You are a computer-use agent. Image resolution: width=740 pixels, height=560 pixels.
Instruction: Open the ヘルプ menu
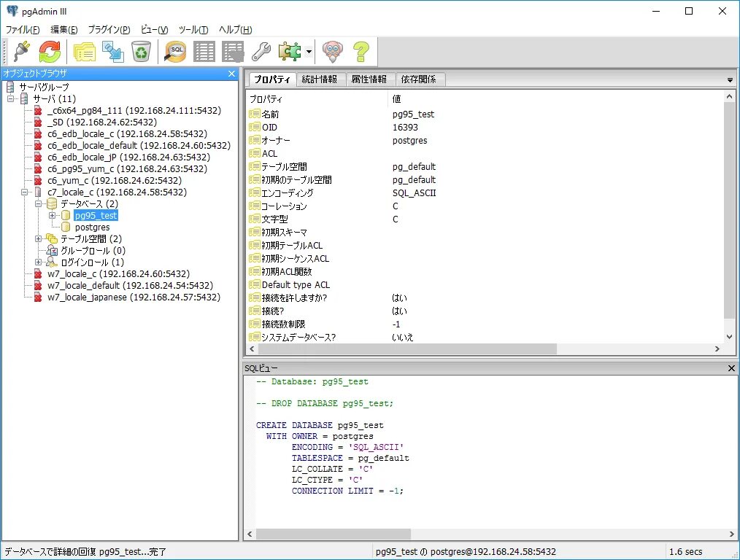(235, 30)
